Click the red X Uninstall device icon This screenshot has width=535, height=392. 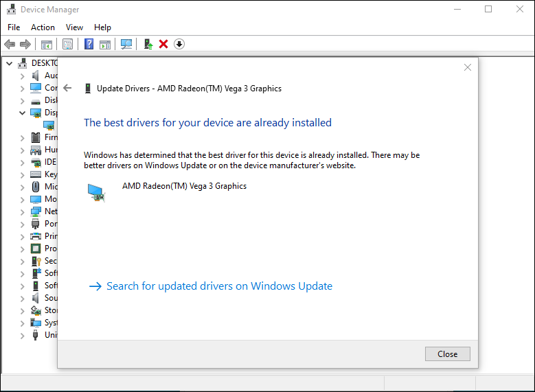pyautogui.click(x=163, y=44)
